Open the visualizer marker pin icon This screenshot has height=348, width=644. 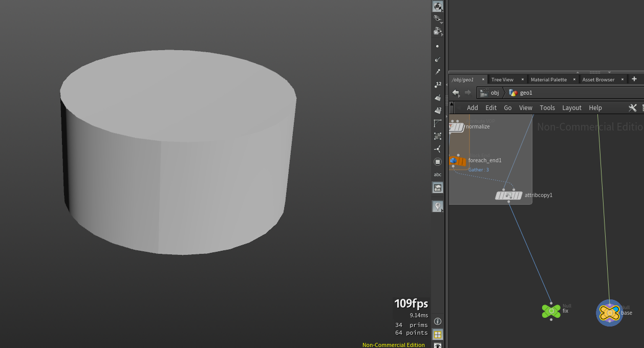click(437, 206)
